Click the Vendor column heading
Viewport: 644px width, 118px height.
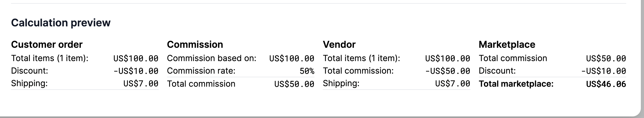pyautogui.click(x=339, y=45)
